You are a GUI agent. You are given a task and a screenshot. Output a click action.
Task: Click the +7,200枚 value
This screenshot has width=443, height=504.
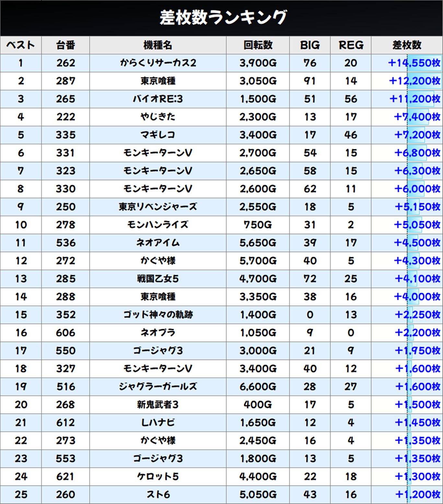pyautogui.click(x=417, y=135)
